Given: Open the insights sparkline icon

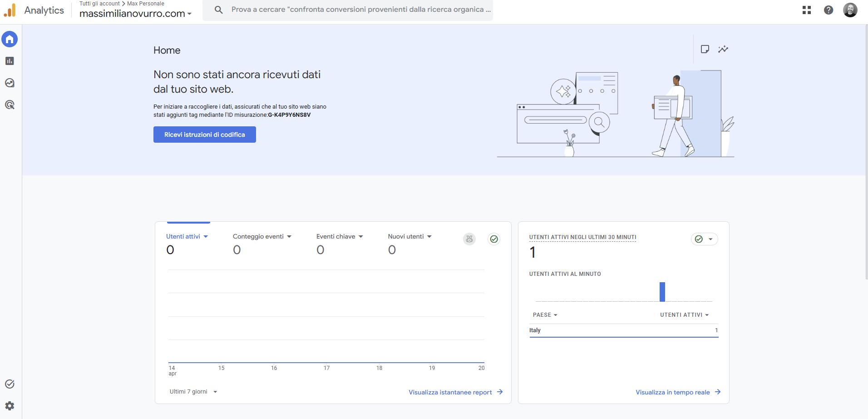Looking at the screenshot, I should point(723,49).
